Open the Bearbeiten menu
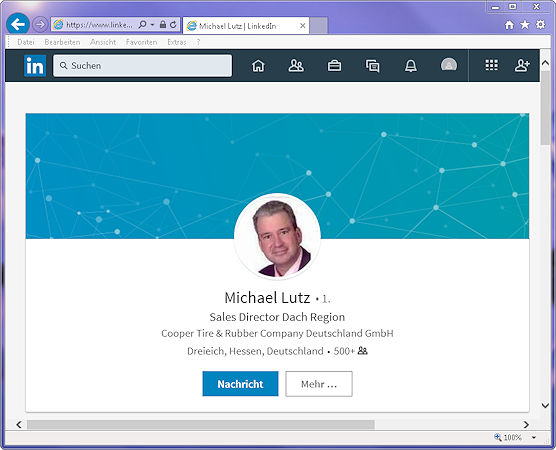The height and width of the screenshot is (450, 556). [62, 42]
